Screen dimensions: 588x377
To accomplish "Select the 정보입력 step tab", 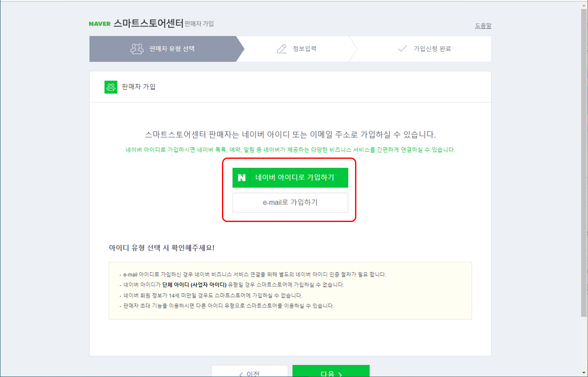I will pyautogui.click(x=297, y=49).
